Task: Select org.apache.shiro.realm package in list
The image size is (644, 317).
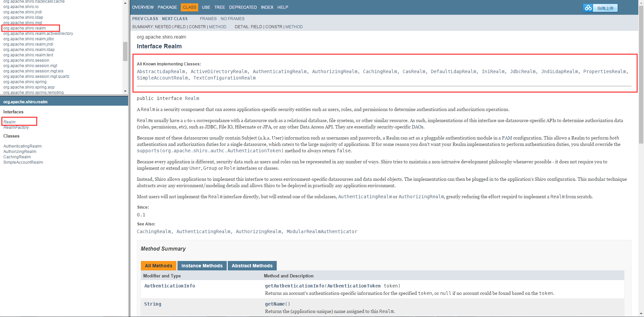Action: (24, 28)
